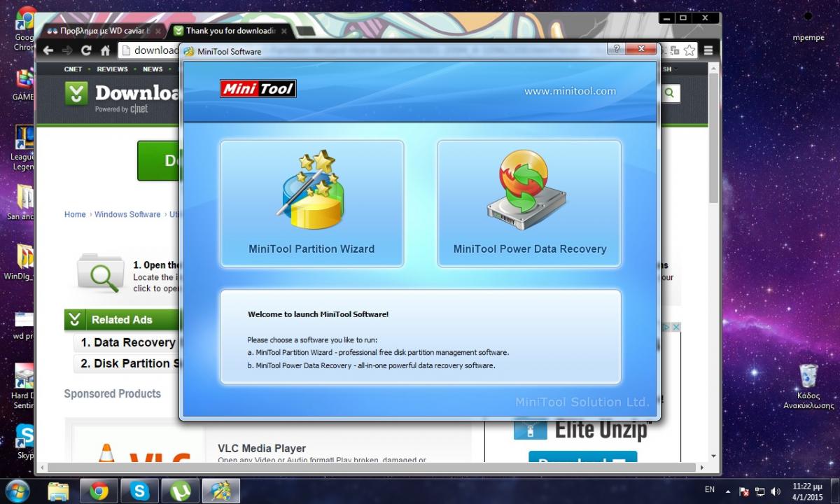Click the Data Recovery related ad

(127, 342)
